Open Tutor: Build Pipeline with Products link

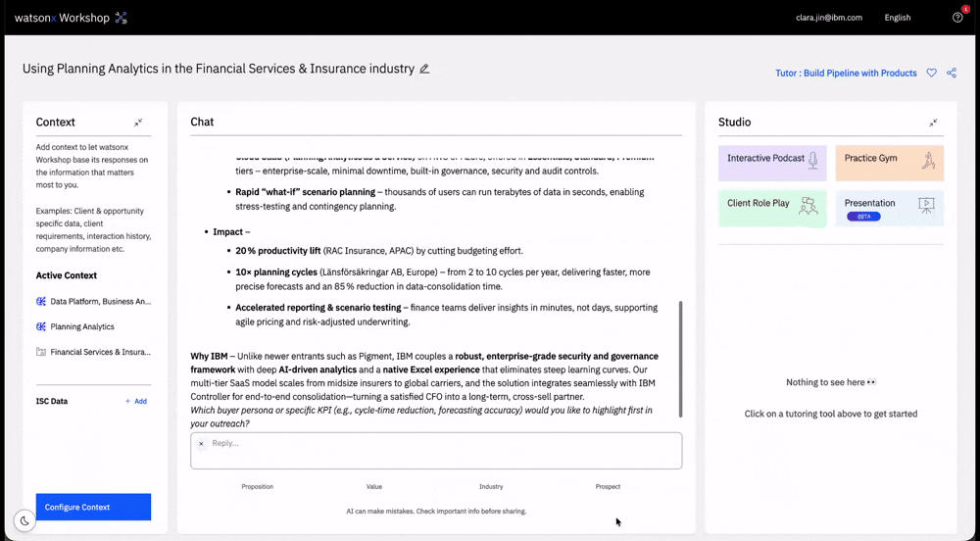coord(847,74)
